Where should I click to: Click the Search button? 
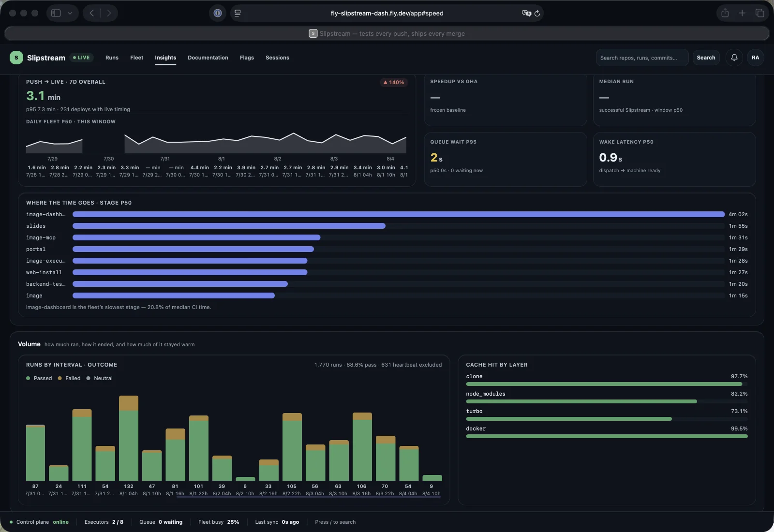tap(706, 58)
